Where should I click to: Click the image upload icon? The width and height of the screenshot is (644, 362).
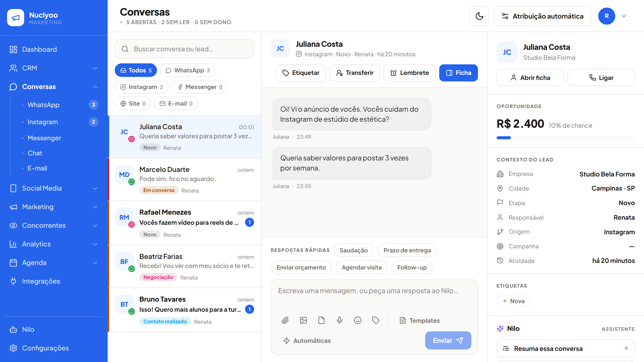click(303, 320)
